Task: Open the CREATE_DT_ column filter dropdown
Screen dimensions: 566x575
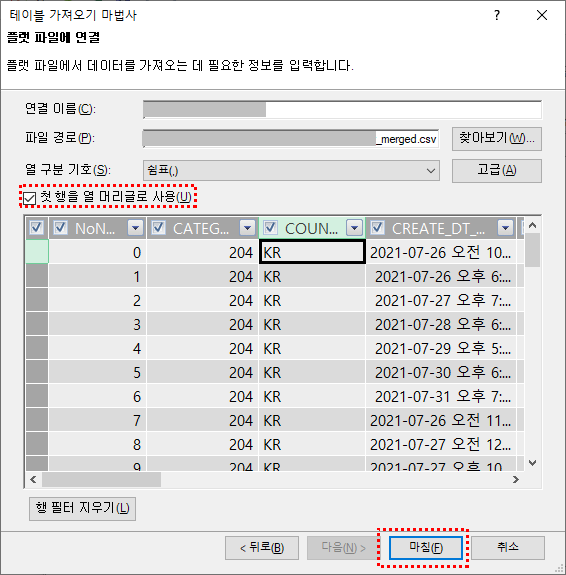Action: pos(505,228)
